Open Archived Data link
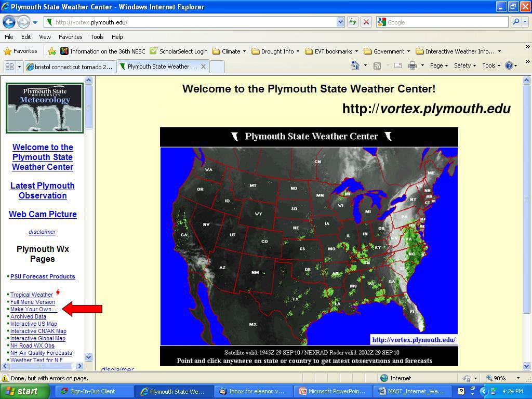The height and width of the screenshot is (399, 532). click(x=28, y=316)
